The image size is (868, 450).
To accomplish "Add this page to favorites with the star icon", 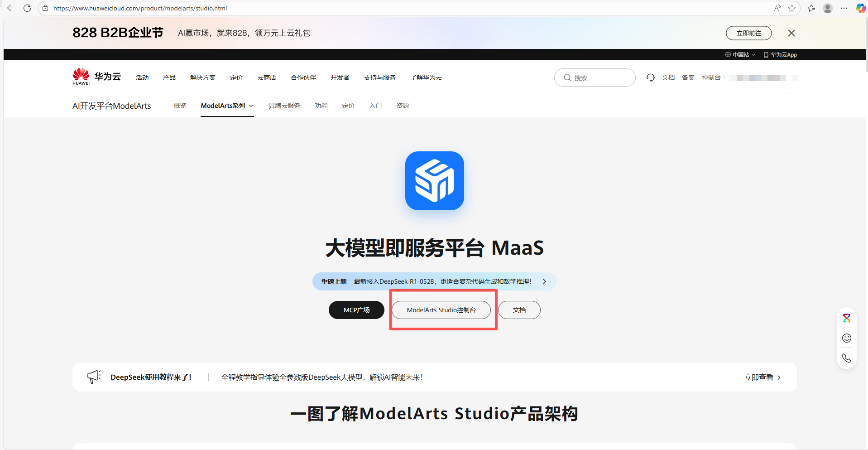I will tap(792, 8).
